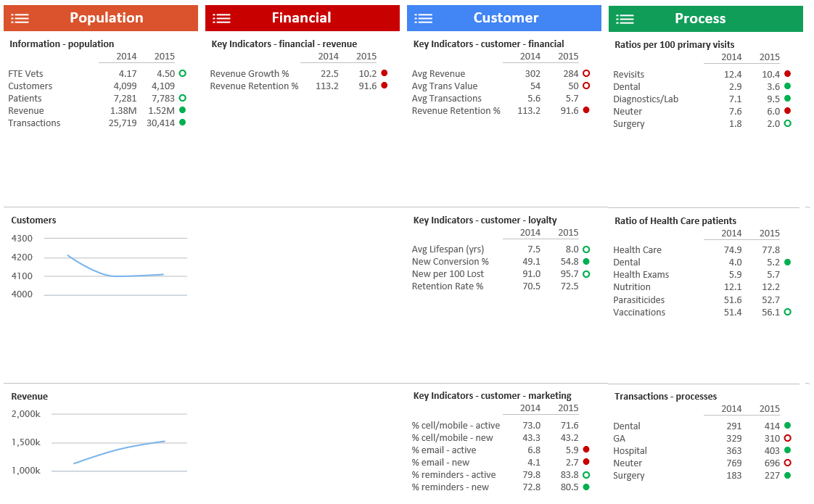Open the Financial header menu icon
814x504 pixels.
[x=221, y=19]
